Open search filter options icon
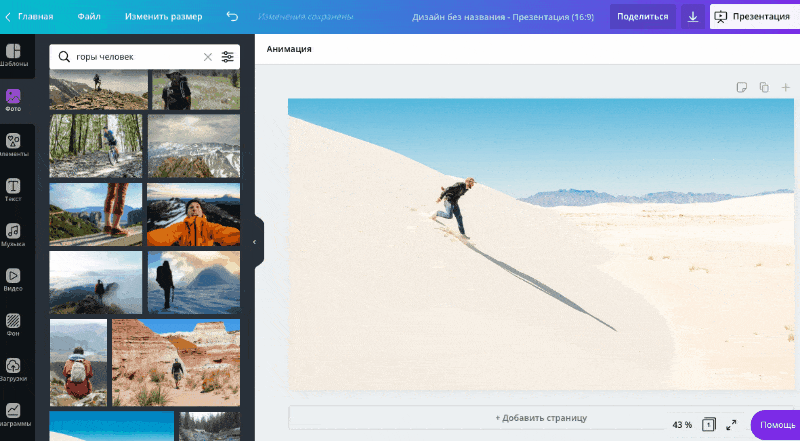The height and width of the screenshot is (441, 800). [x=227, y=57]
